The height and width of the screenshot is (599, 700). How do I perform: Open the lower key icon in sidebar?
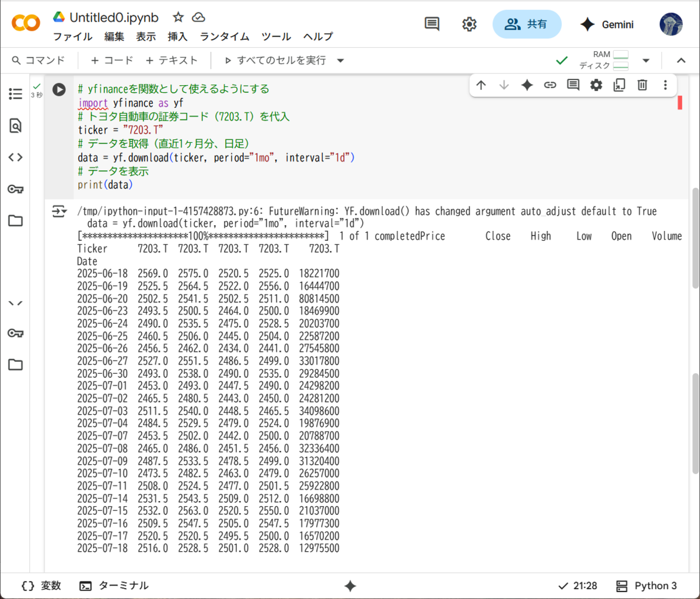click(15, 333)
